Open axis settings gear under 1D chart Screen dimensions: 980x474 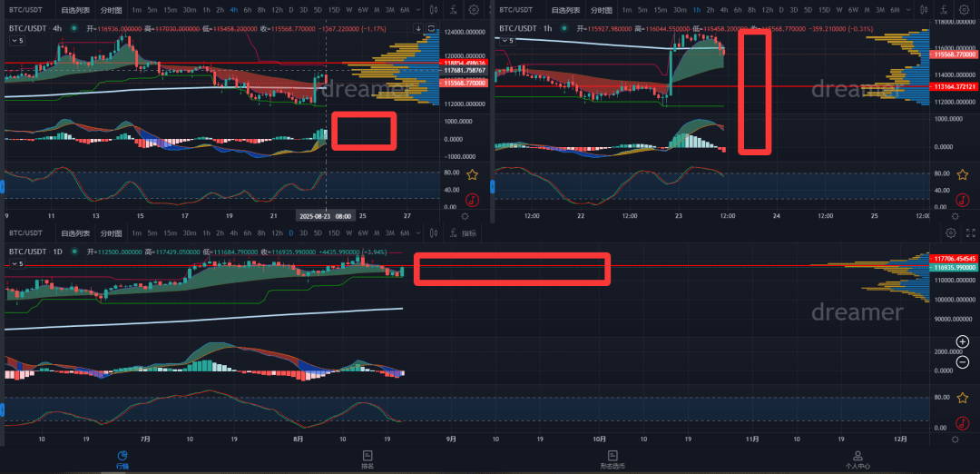[955, 439]
